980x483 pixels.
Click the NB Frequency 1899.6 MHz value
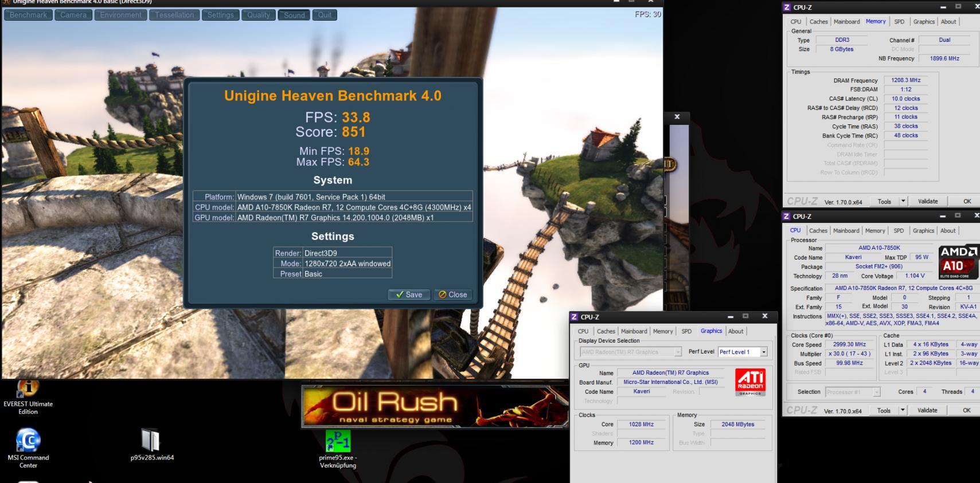pos(944,58)
